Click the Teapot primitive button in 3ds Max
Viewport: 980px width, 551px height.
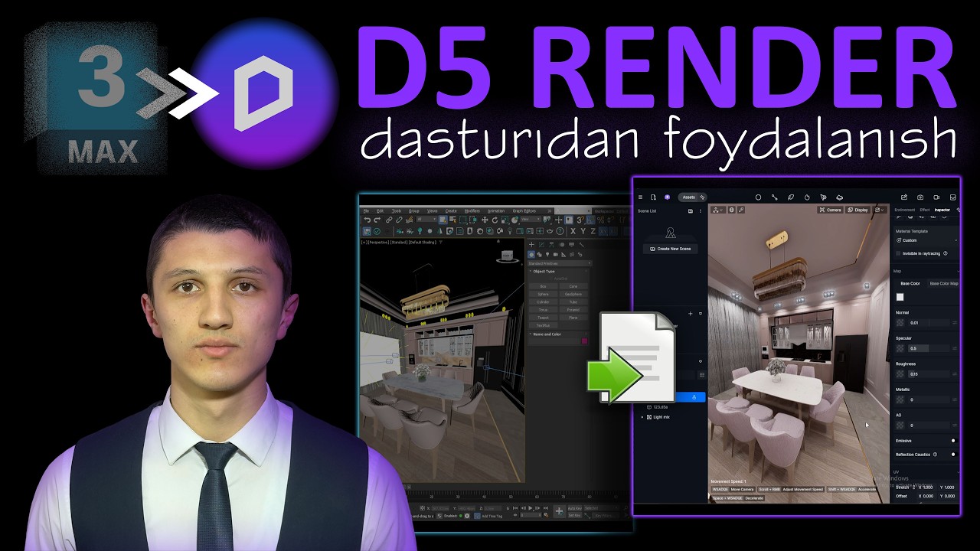pyautogui.click(x=543, y=318)
